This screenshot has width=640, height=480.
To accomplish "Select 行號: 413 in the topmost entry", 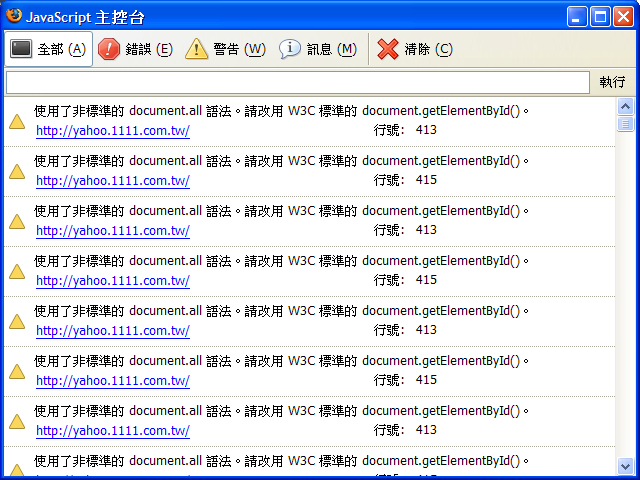I will 405,130.
